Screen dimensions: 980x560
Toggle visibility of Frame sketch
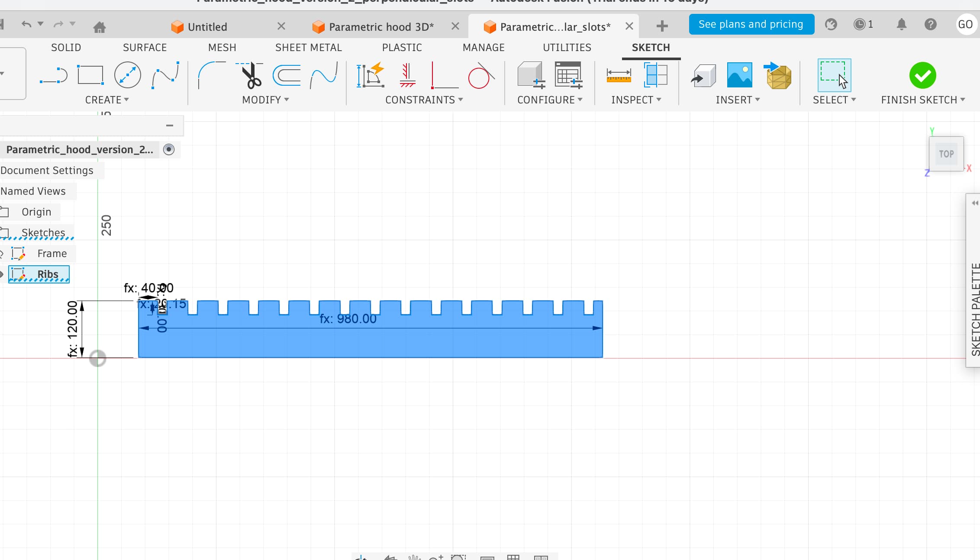coord(1,254)
